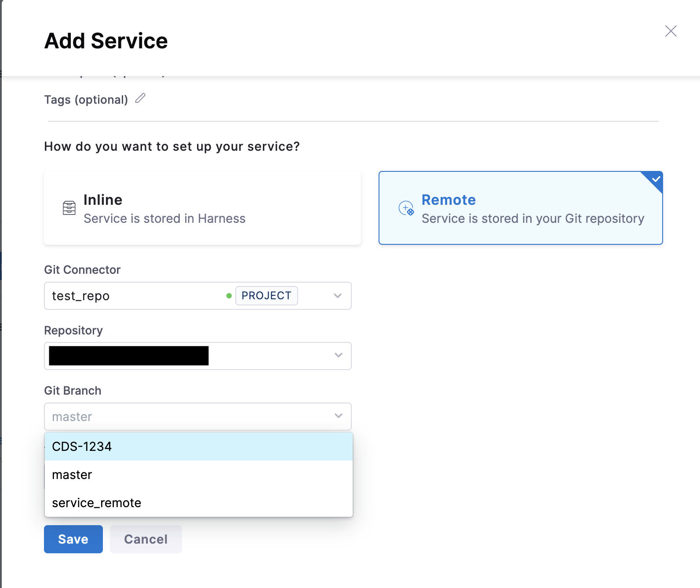Click the Remote git repository icon
Screen dimensions: 700x588
tap(406, 208)
